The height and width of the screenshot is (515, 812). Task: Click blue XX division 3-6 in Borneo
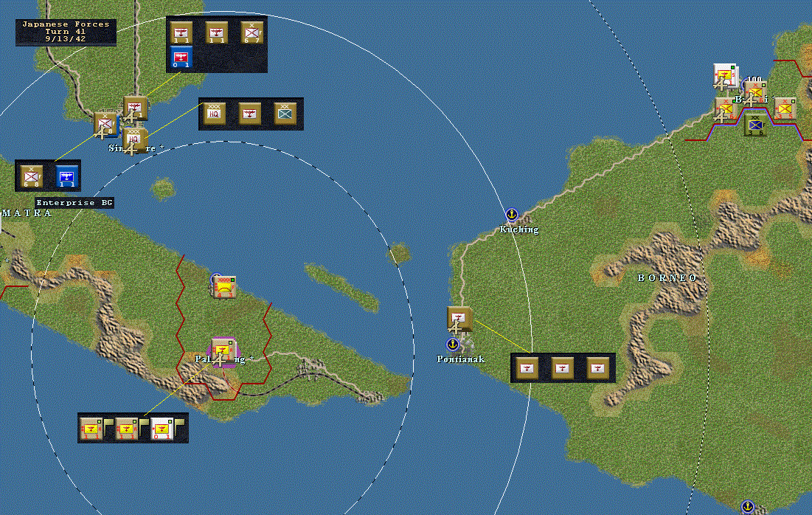click(755, 125)
